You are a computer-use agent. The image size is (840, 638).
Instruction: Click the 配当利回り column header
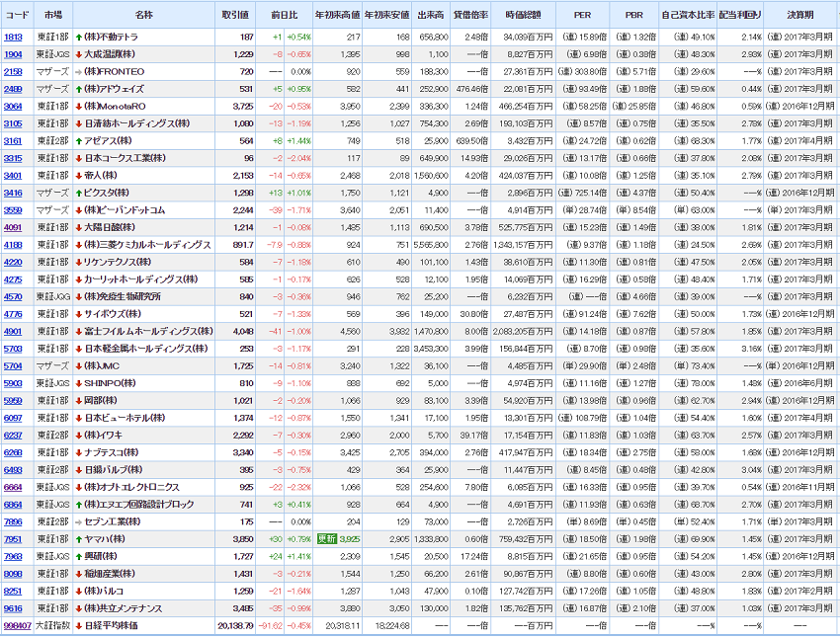(x=740, y=15)
